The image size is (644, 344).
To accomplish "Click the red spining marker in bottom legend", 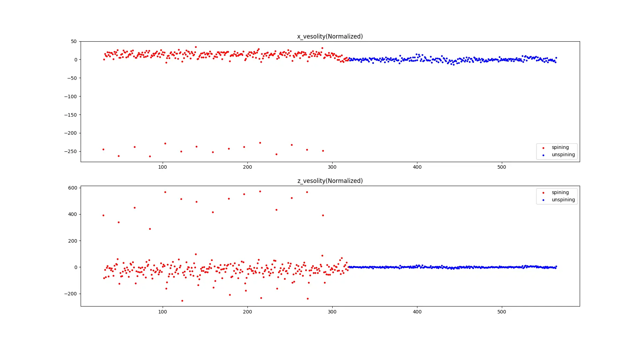I will pyautogui.click(x=543, y=193).
